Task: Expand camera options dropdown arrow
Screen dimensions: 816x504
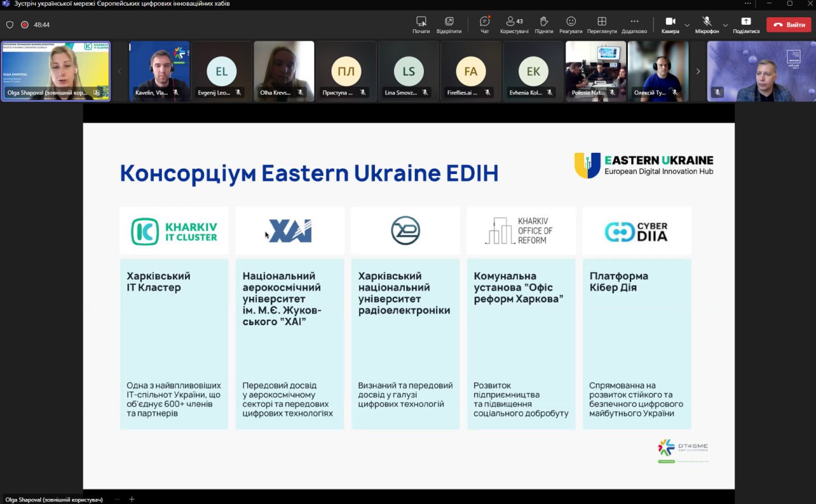Action: 687,25
